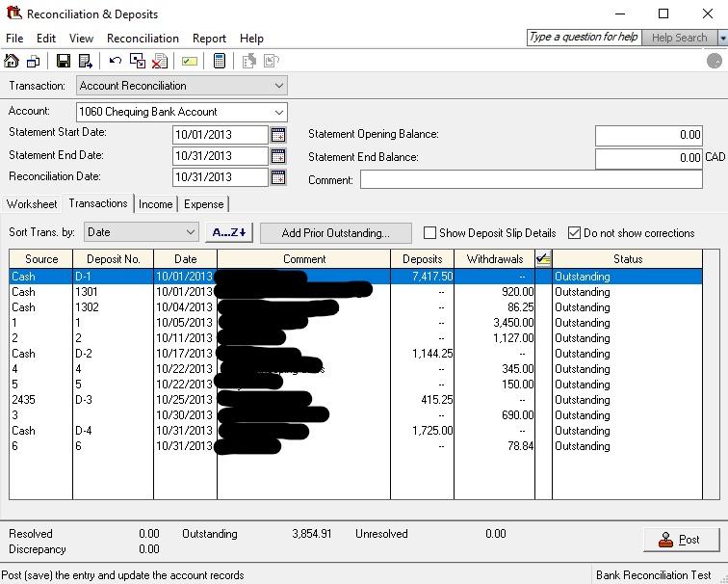Click the 10/30/2013 date cell
Viewport: 728px width, 584px height.
tap(185, 415)
